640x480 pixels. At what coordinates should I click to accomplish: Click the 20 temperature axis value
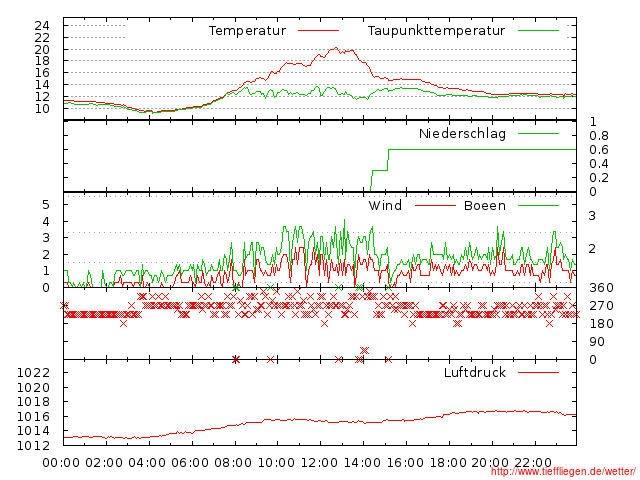pos(42,49)
